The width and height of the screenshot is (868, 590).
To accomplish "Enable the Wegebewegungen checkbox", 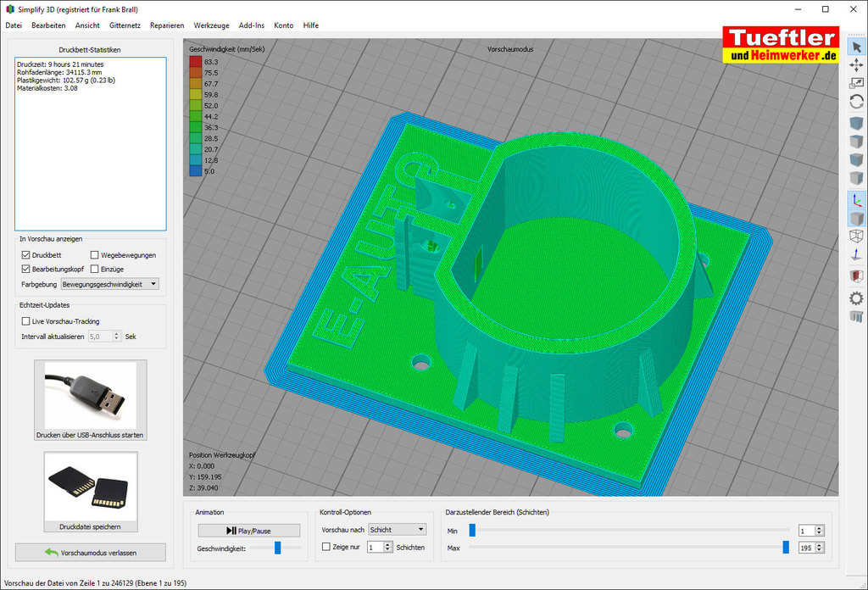I will [95, 255].
